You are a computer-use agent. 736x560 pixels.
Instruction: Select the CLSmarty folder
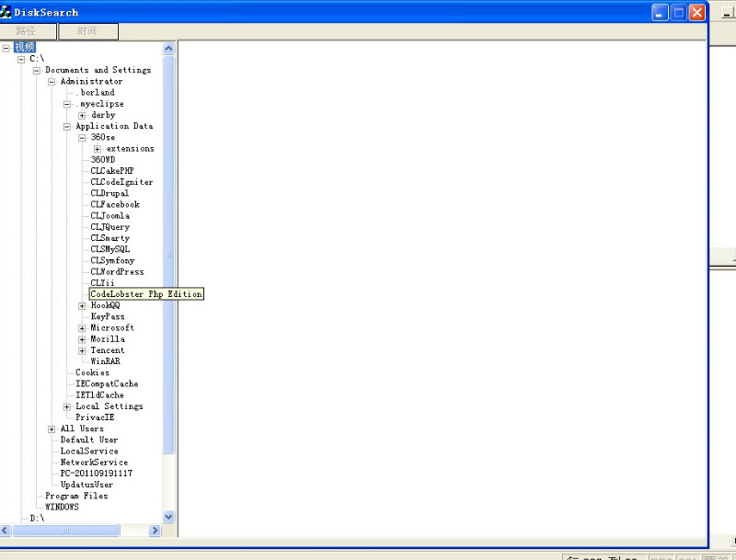click(x=109, y=238)
